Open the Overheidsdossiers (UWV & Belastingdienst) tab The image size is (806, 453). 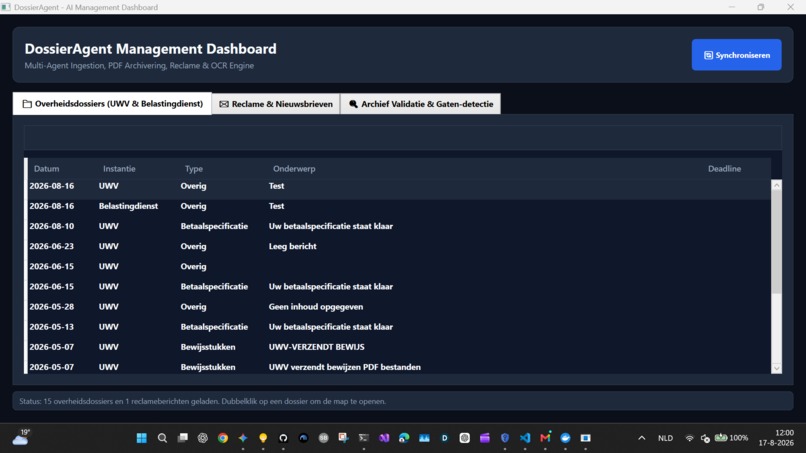point(112,104)
